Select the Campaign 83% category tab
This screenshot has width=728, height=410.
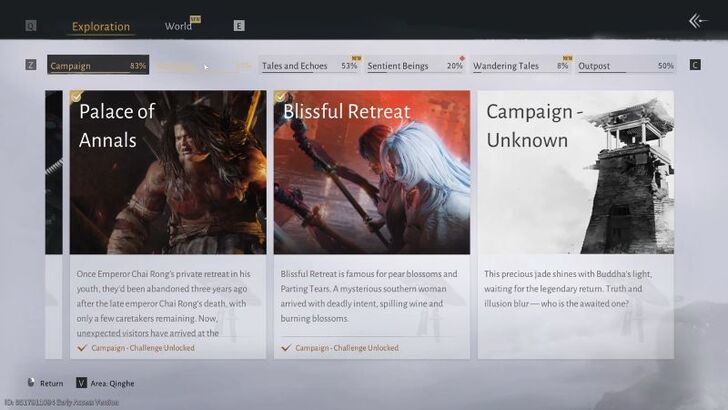[x=98, y=65]
